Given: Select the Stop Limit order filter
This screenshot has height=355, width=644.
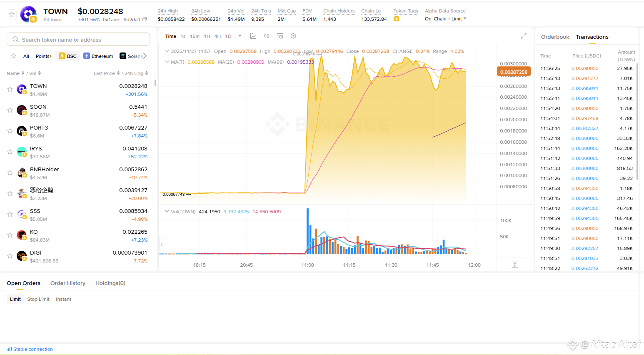Looking at the screenshot, I should pos(38,299).
